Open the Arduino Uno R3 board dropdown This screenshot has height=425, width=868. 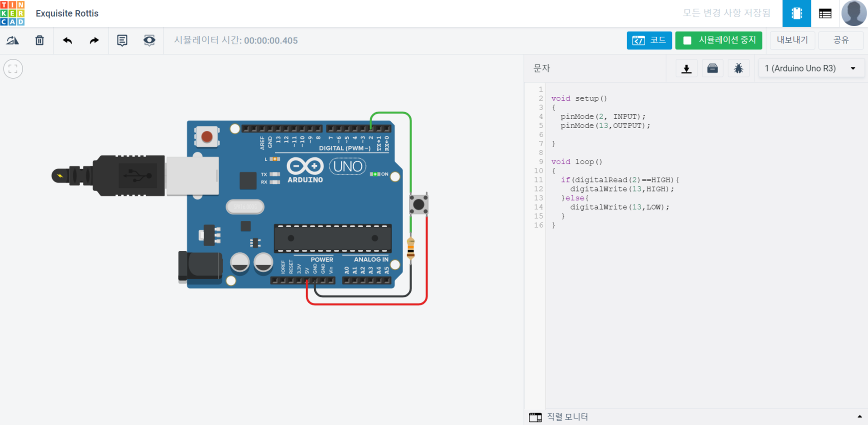pyautogui.click(x=811, y=68)
